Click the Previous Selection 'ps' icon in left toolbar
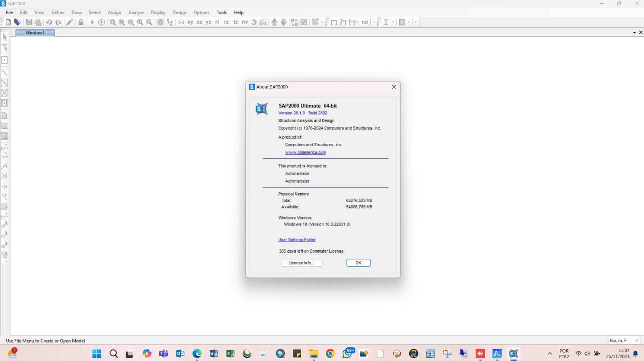This screenshot has width=644, height=361. pos(5,235)
